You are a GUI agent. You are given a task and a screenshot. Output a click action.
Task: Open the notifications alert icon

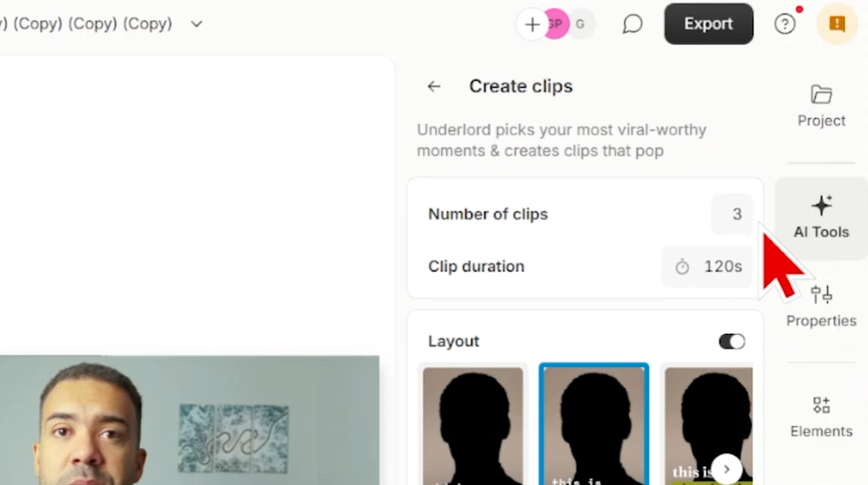tap(837, 24)
